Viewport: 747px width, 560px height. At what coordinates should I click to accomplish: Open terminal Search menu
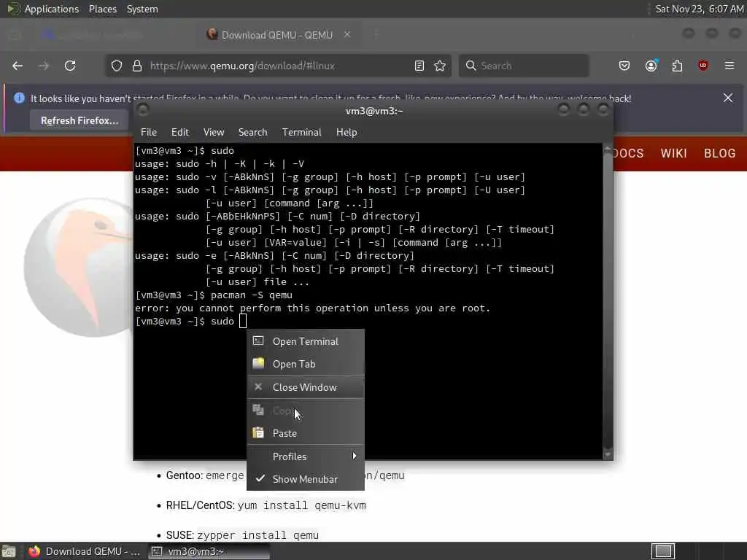tap(253, 133)
